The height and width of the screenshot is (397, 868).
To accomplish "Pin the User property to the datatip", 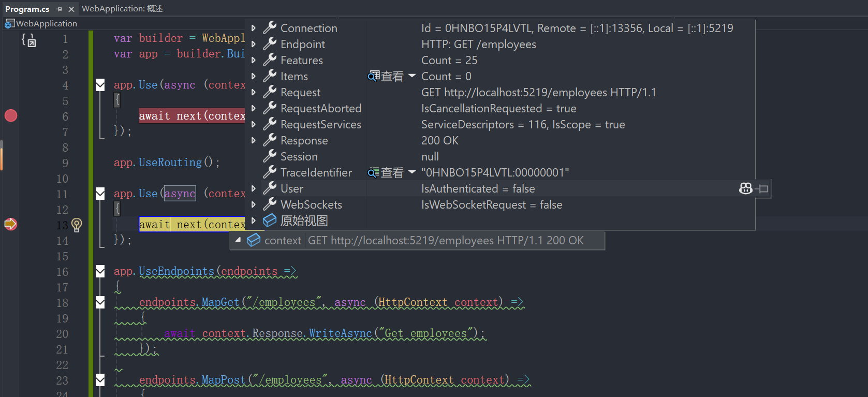I will [762, 189].
